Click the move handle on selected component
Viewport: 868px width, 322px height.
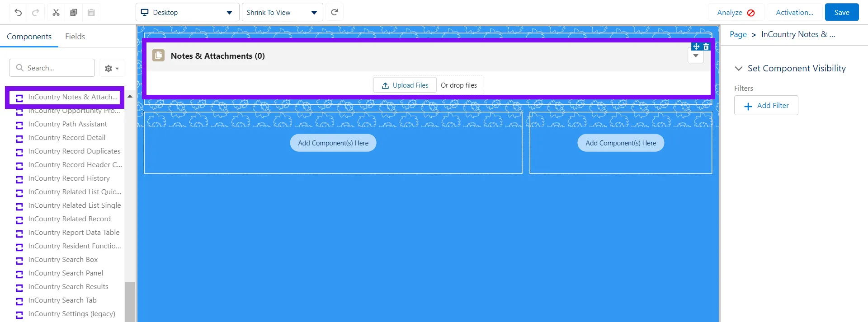(696, 47)
